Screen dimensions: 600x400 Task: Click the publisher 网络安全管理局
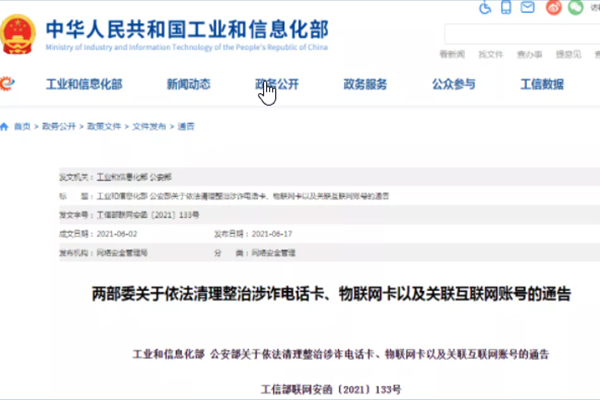pyautogui.click(x=122, y=253)
